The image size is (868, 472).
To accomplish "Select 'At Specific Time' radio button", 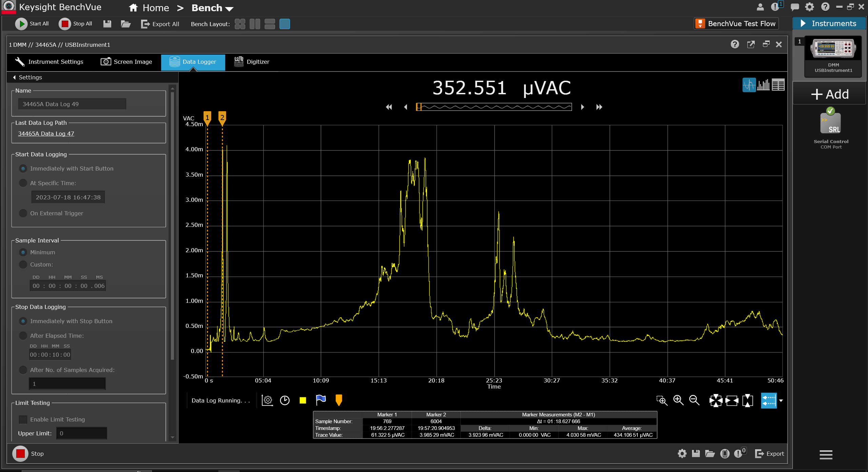I will tap(23, 183).
